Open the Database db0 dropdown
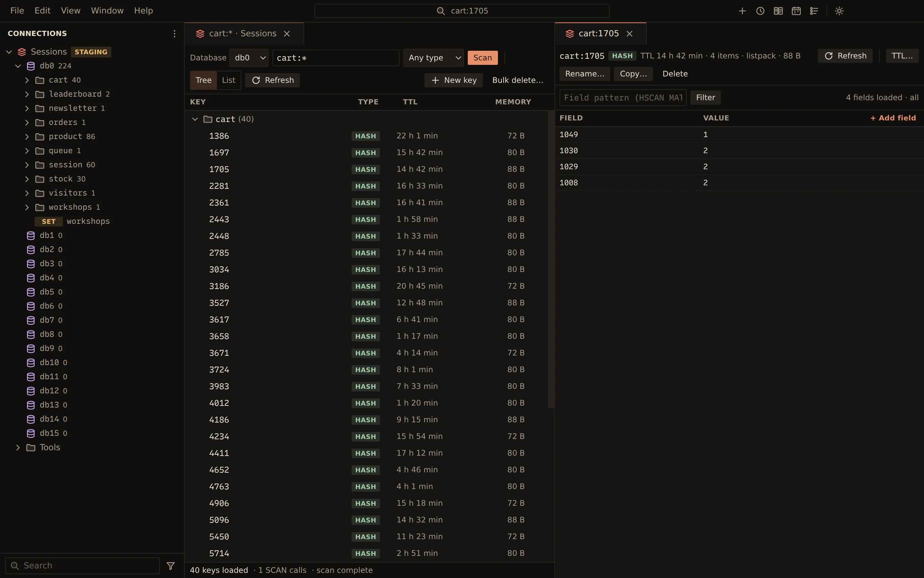The width and height of the screenshot is (924, 578). pyautogui.click(x=249, y=58)
